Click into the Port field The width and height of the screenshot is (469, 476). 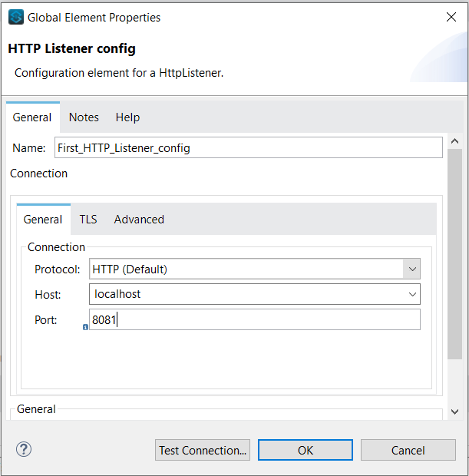[x=255, y=319]
